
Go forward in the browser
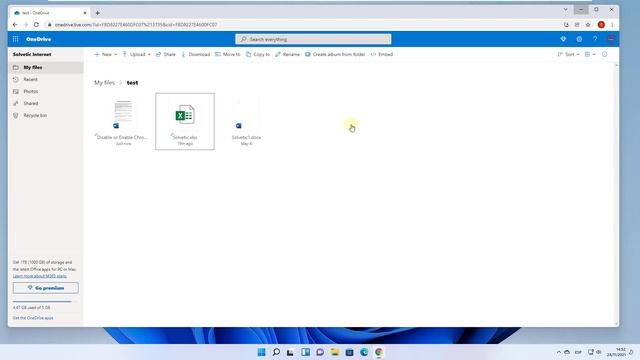[26, 24]
